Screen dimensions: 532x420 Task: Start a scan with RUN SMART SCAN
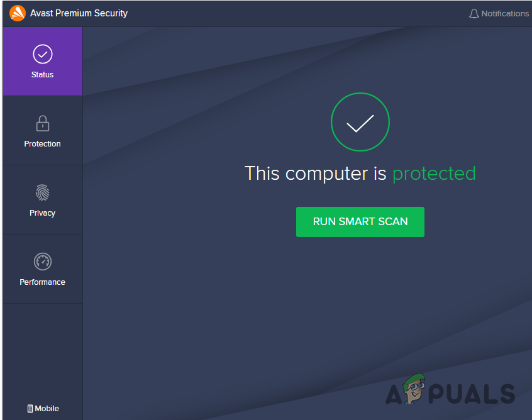360,222
